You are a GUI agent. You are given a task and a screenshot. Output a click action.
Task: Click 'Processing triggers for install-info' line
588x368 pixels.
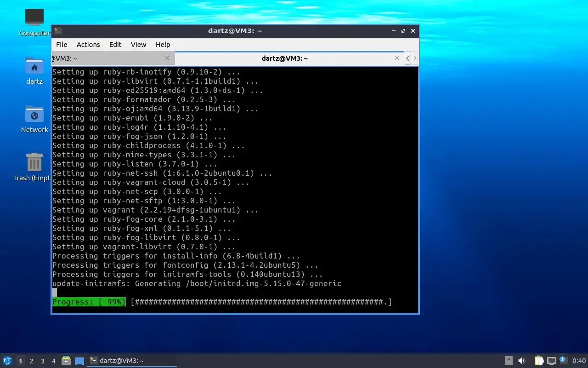pos(176,256)
